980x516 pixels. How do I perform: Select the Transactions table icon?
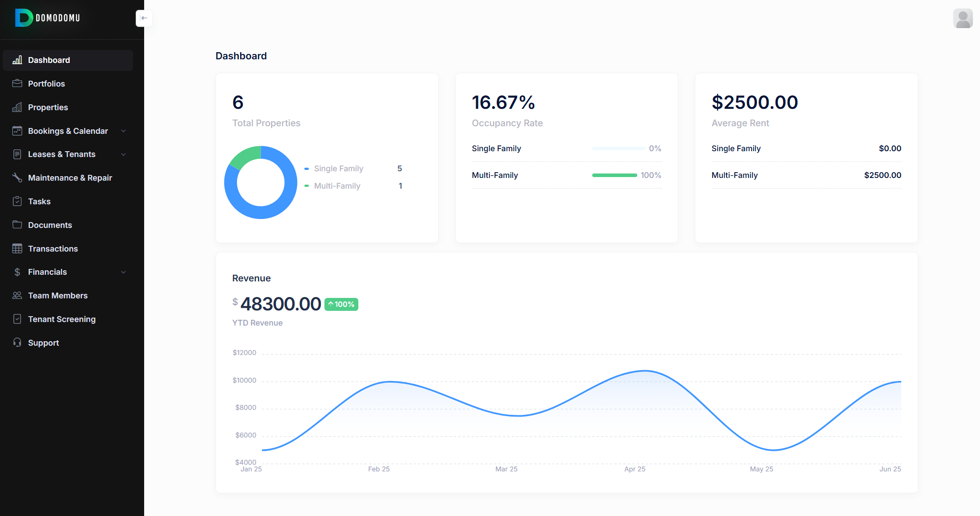click(x=17, y=248)
